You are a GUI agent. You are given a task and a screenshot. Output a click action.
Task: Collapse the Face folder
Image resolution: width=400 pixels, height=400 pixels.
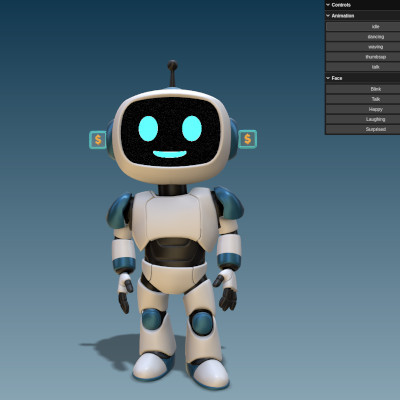coord(362,78)
